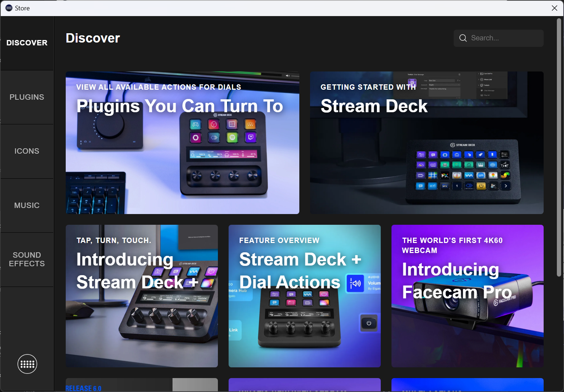Open the Plugins You Can Turn To banner

[x=182, y=143]
